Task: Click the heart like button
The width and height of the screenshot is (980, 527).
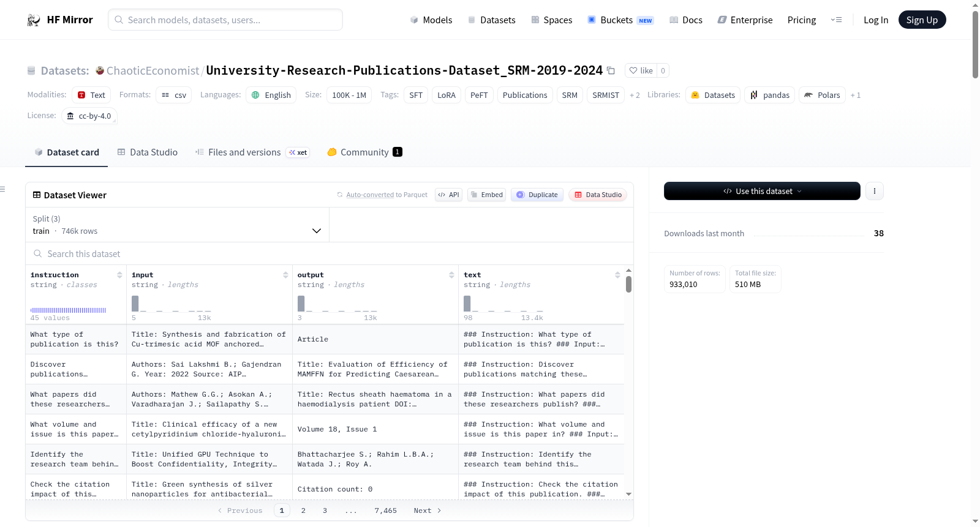Action: point(641,70)
